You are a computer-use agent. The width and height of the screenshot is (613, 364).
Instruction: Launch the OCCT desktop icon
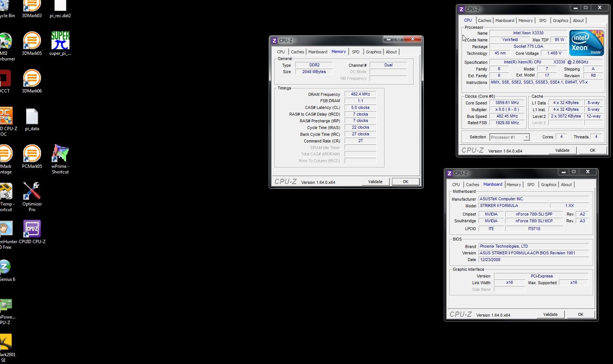[x=5, y=81]
